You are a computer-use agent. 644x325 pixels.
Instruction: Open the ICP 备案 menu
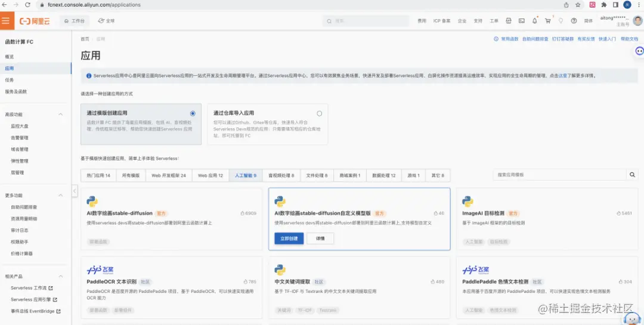442,21
